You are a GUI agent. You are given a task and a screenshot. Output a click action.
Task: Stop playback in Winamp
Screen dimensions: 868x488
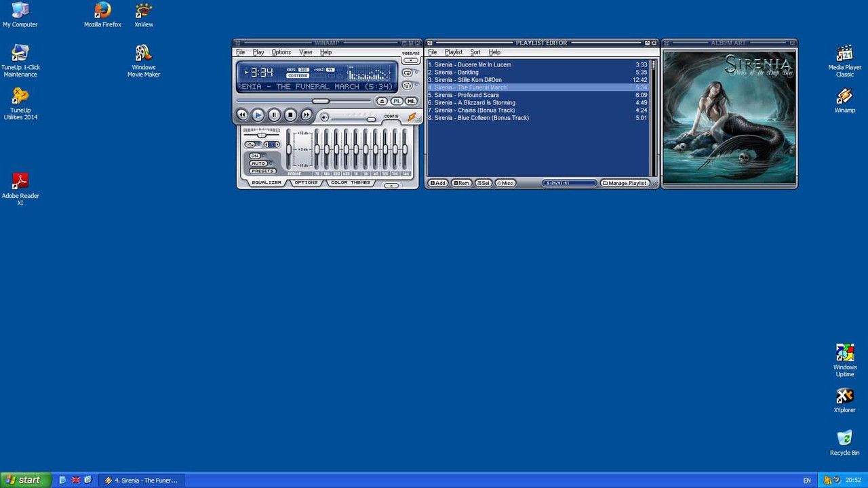[x=290, y=115]
